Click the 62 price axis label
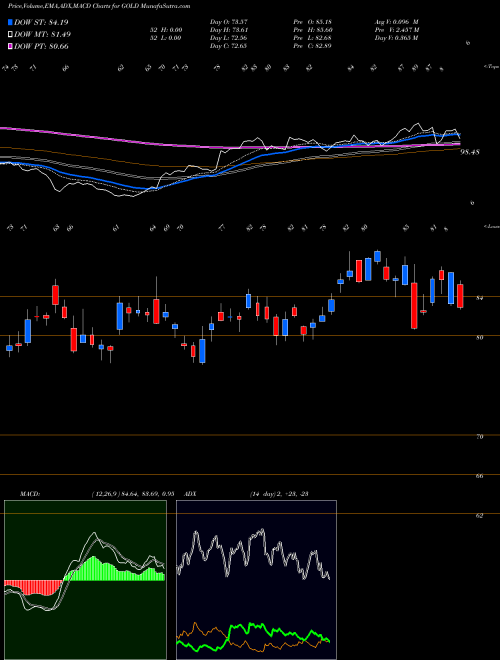 (x=479, y=516)
